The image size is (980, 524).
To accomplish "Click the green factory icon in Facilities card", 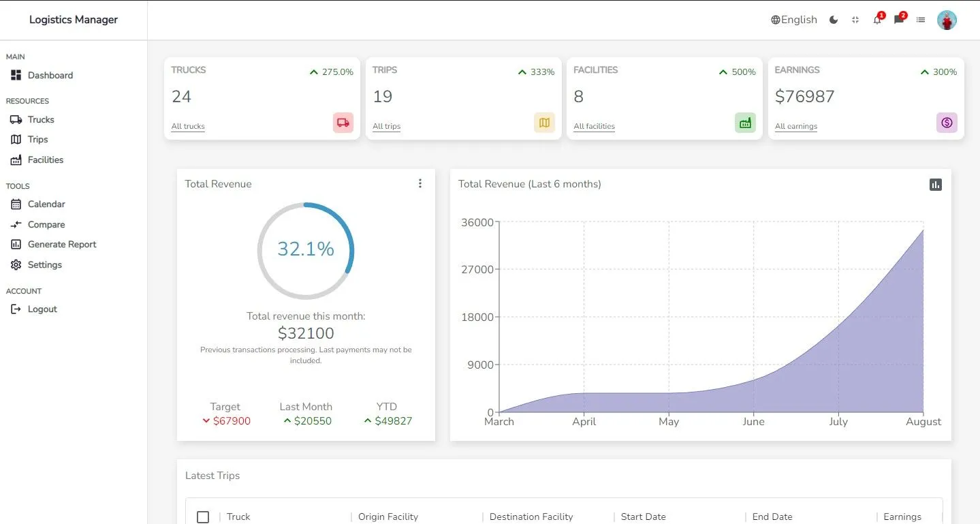I will (x=745, y=123).
